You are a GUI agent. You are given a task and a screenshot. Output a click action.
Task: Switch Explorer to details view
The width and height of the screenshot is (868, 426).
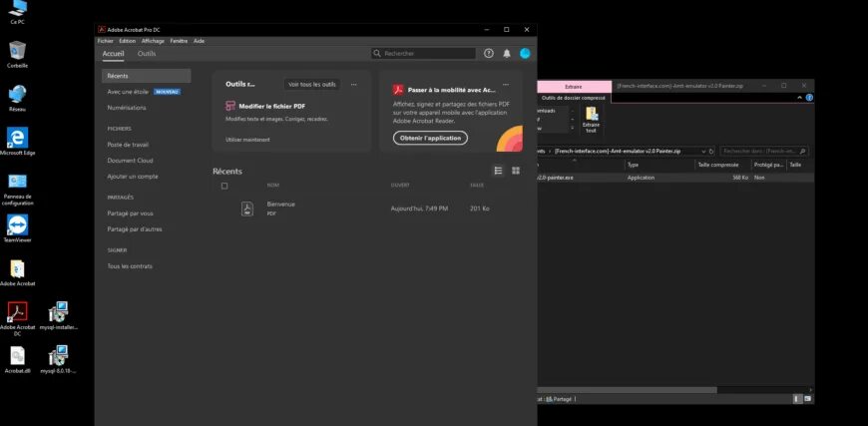click(x=798, y=398)
